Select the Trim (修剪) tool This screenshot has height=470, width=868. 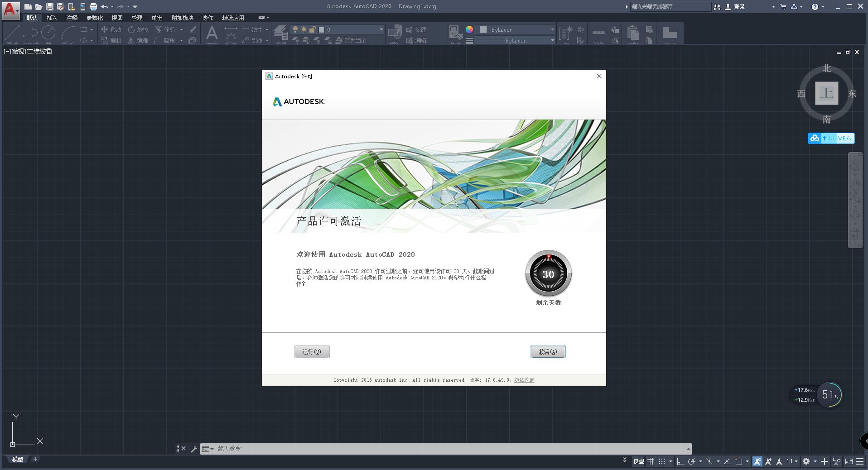(165, 29)
